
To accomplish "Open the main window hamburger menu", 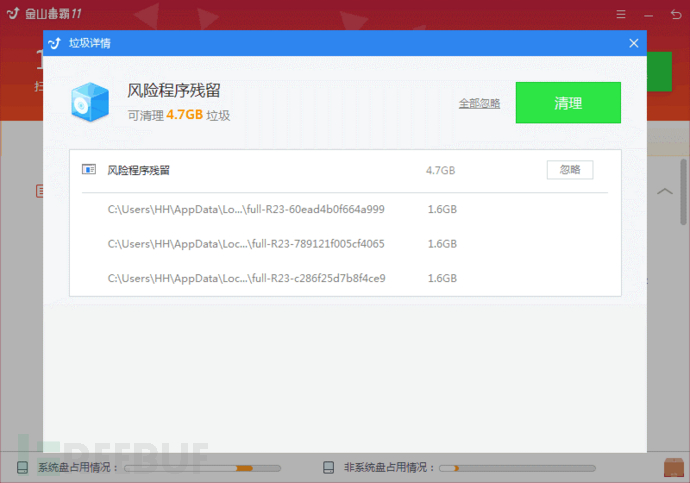I will click(x=621, y=15).
